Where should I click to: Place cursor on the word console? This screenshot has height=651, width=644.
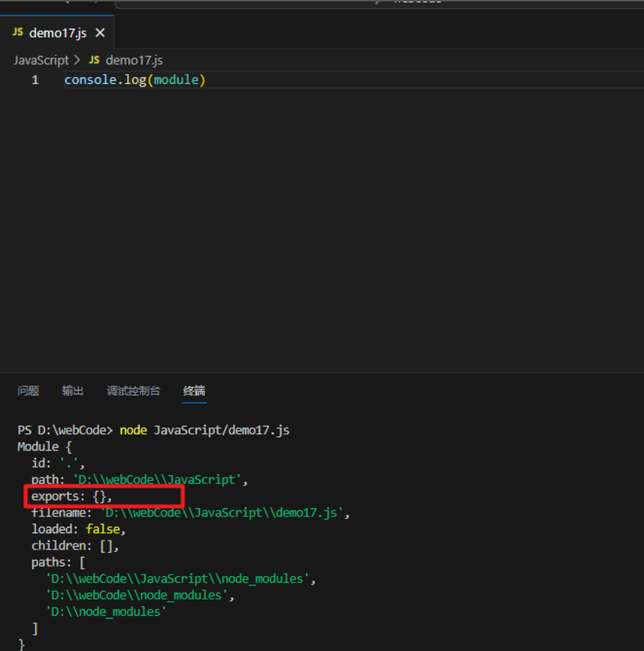tap(87, 80)
